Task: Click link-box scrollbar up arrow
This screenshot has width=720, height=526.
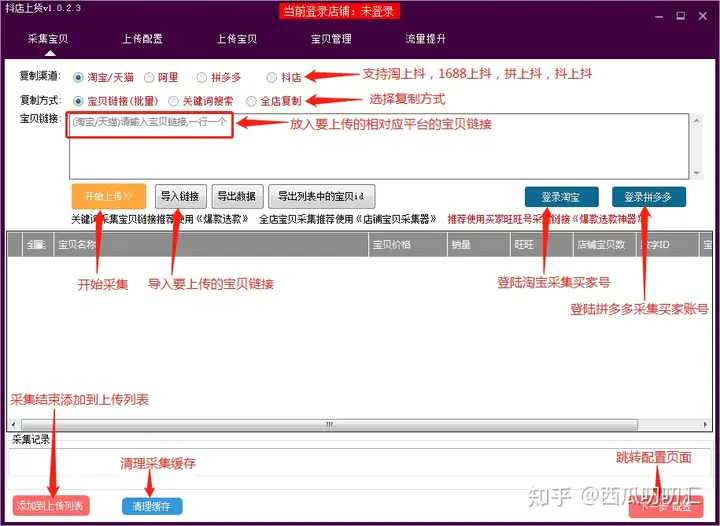Action: pos(697,120)
